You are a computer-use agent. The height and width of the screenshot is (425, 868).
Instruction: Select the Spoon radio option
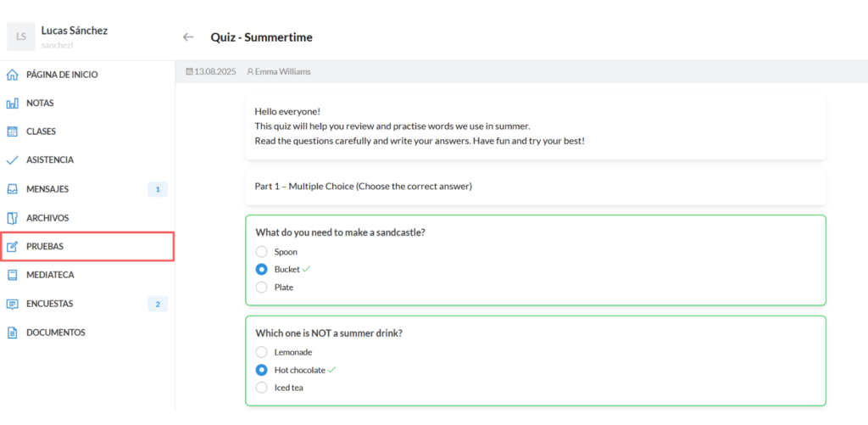262,252
